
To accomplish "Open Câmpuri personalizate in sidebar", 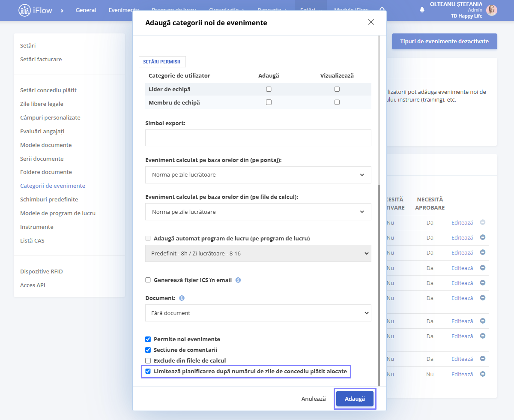I will [50, 117].
